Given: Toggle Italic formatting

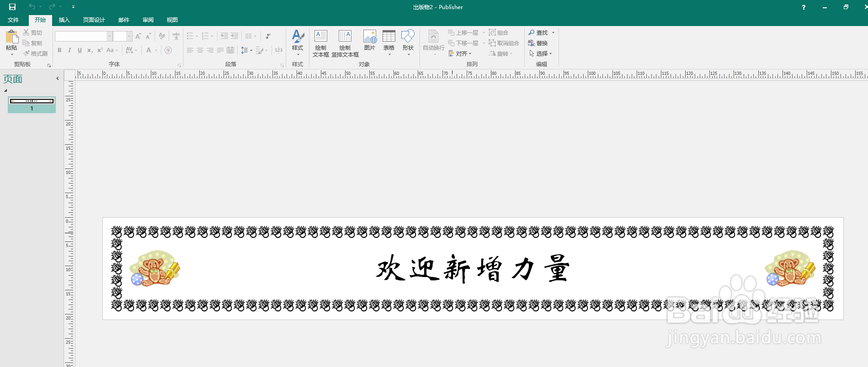Looking at the screenshot, I should coord(69,50).
